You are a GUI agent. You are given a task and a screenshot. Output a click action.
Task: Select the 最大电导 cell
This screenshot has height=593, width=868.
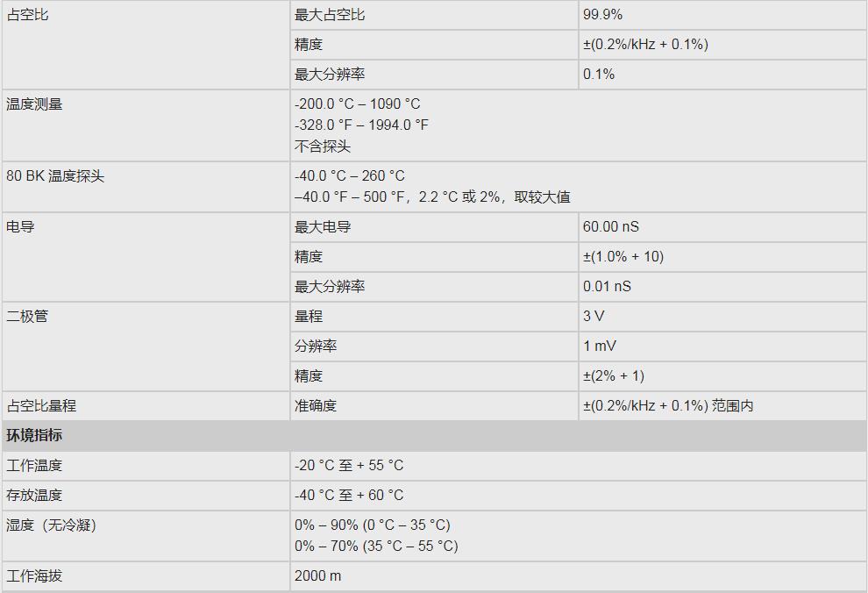323,227
